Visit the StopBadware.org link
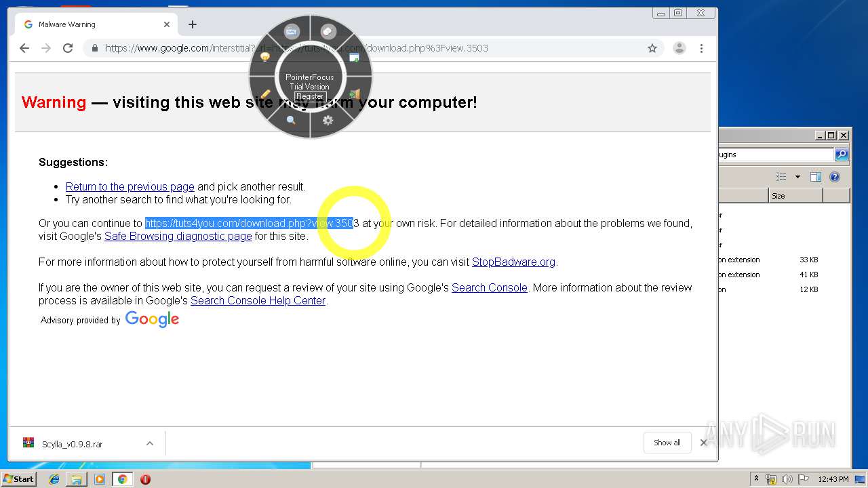The height and width of the screenshot is (488, 868). 513,262
